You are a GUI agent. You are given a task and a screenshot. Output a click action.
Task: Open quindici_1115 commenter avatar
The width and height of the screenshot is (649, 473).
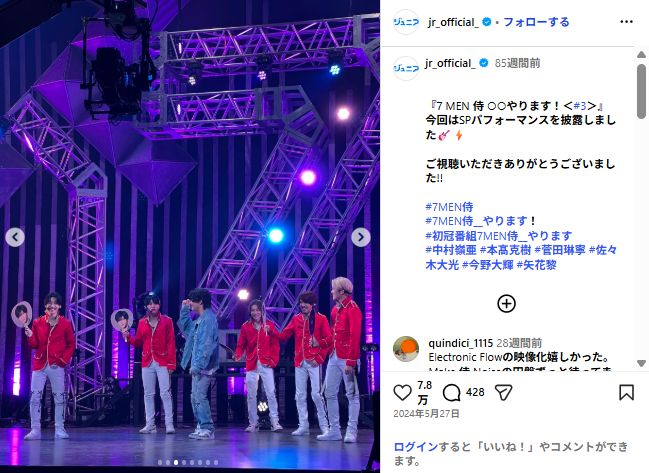(x=406, y=349)
